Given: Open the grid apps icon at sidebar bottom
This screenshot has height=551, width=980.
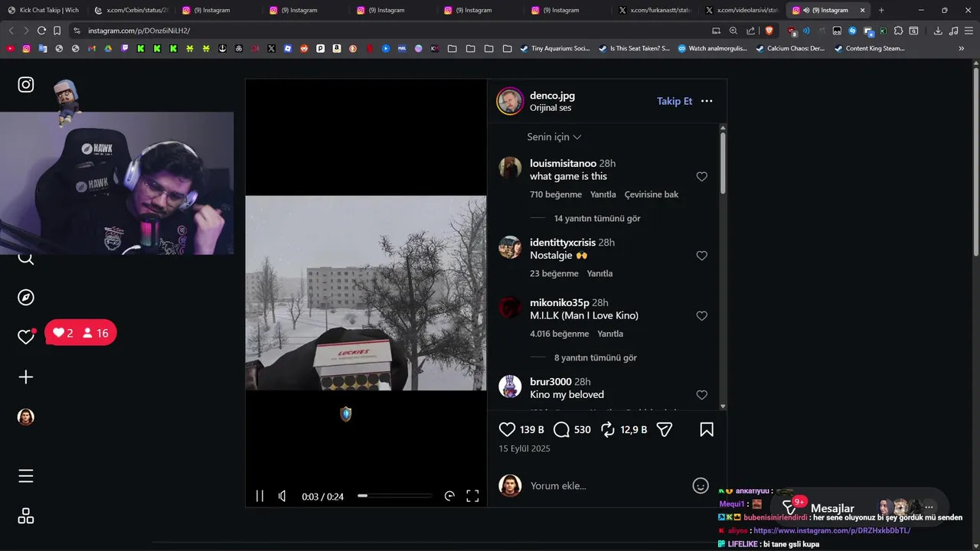Looking at the screenshot, I should 26,516.
